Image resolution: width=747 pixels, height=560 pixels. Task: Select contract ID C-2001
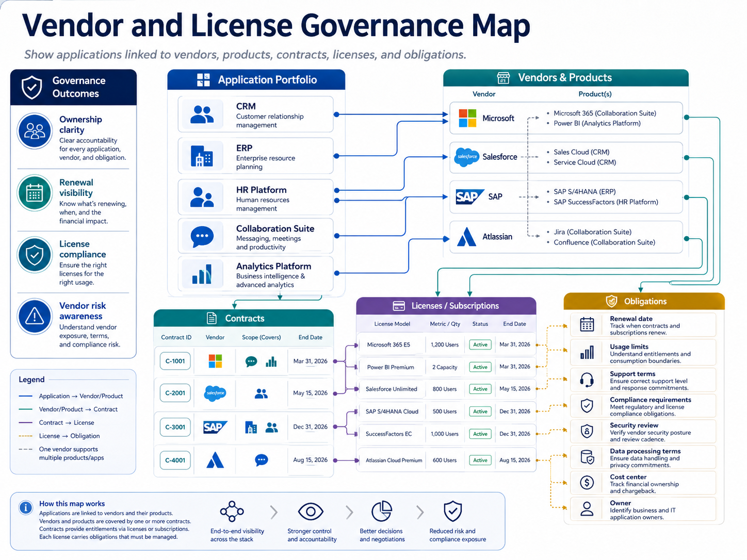pos(175,393)
